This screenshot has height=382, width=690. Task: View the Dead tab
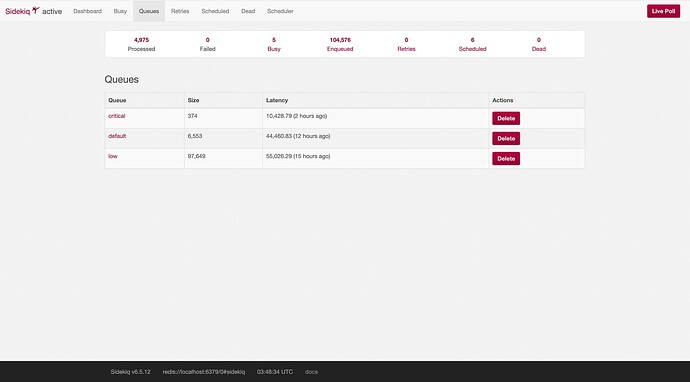248,11
